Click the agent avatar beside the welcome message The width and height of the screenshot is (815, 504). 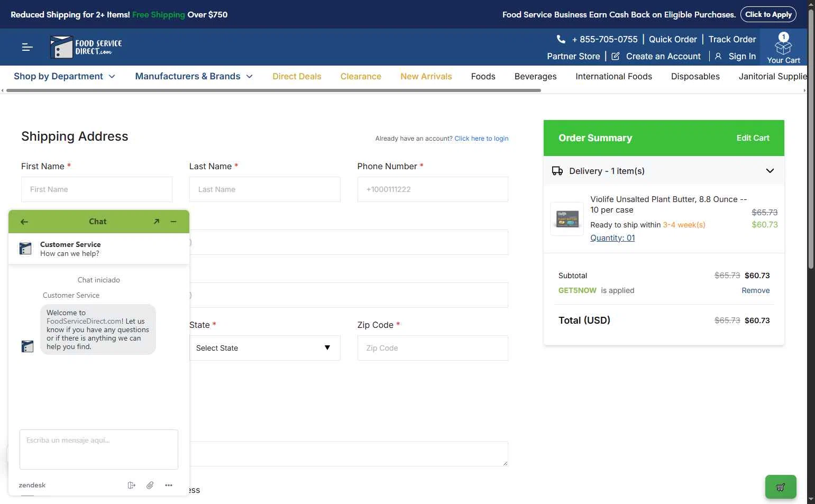click(27, 346)
